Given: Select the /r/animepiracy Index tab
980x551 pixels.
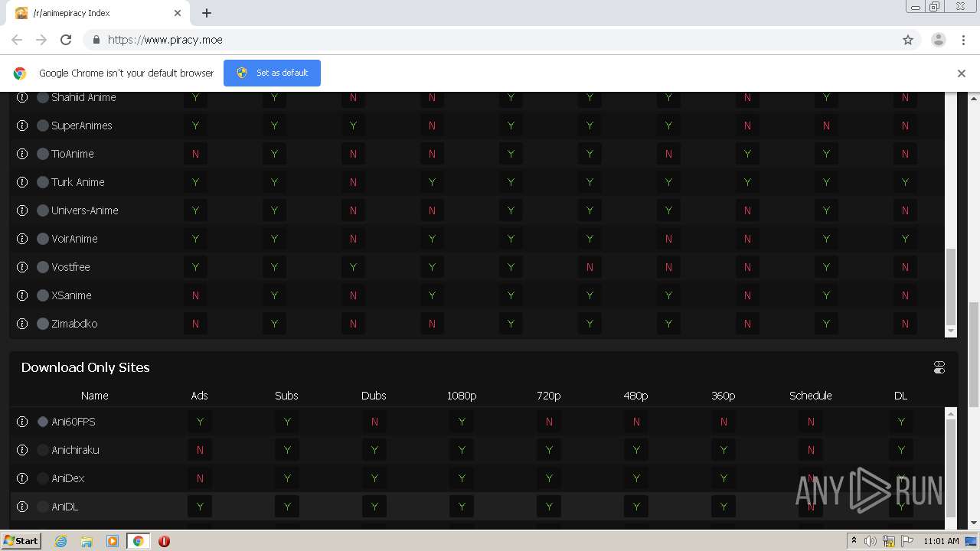Looking at the screenshot, I should click(x=98, y=13).
